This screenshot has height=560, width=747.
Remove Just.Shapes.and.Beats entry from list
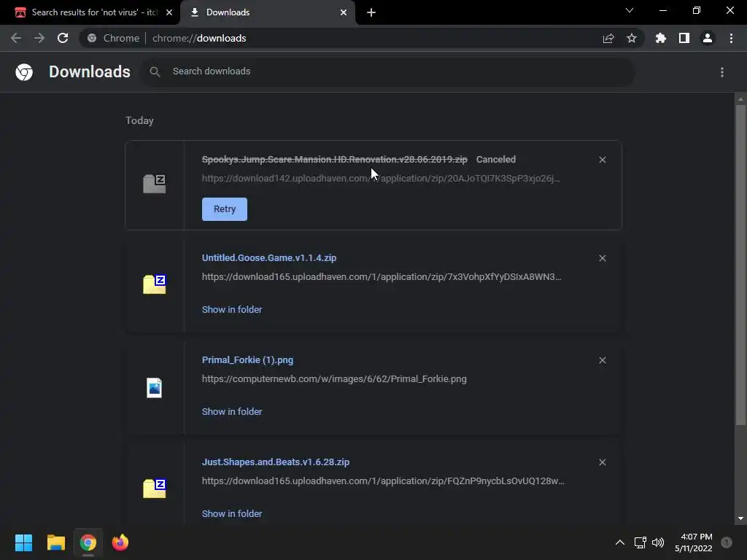coord(602,462)
